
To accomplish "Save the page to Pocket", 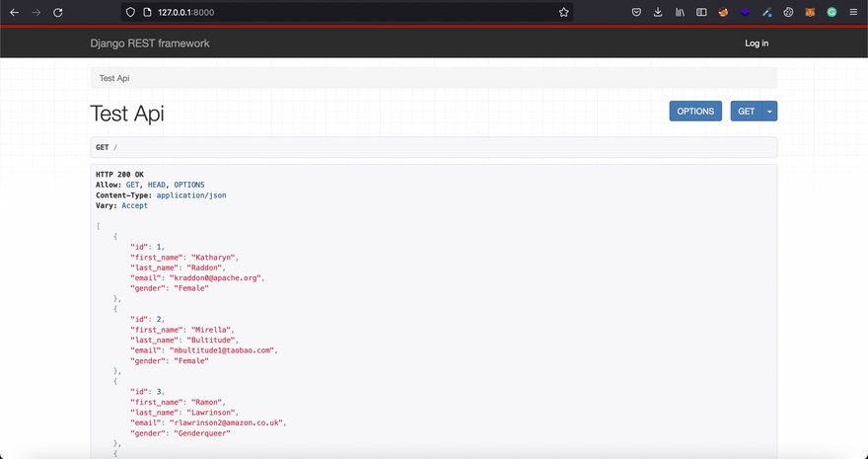I will click(636, 12).
